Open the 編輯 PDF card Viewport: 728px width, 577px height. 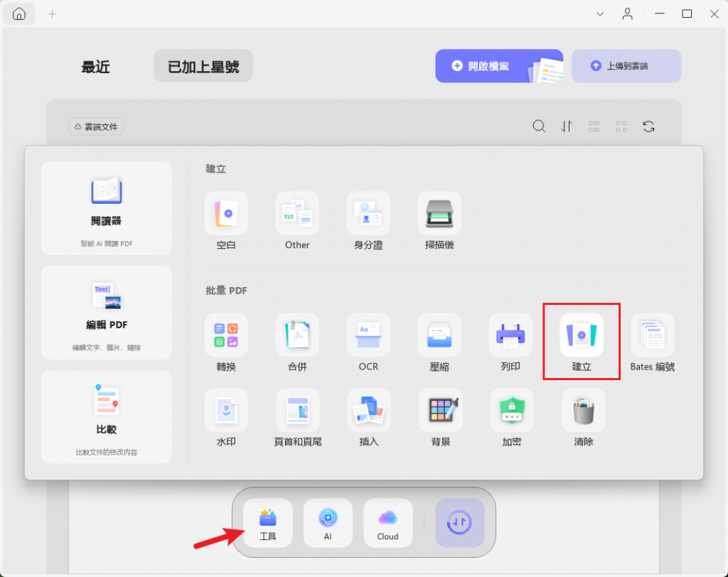click(x=107, y=313)
